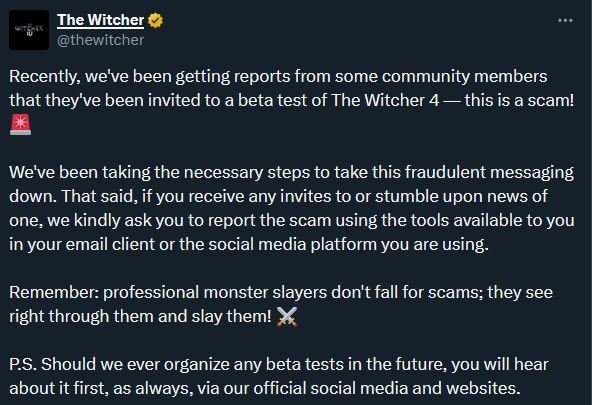Select the paragraph starting with "Recently"
Image resolution: width=592 pixels, height=405 pixels.
point(291,100)
